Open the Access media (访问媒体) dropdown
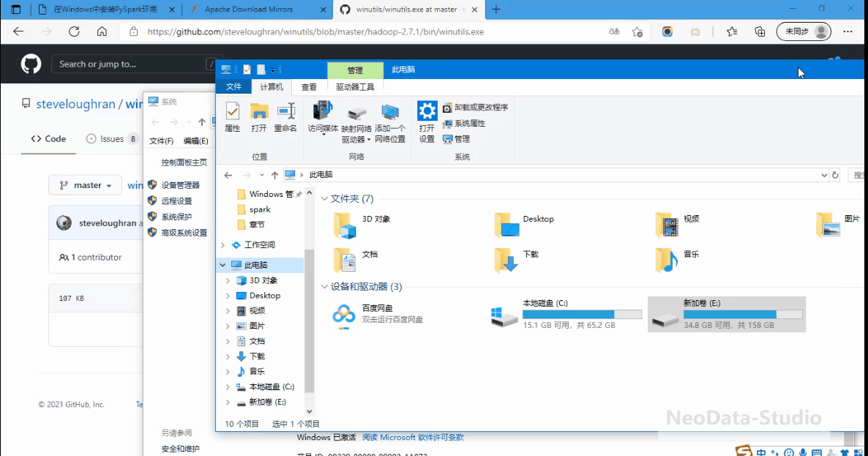 [x=323, y=119]
